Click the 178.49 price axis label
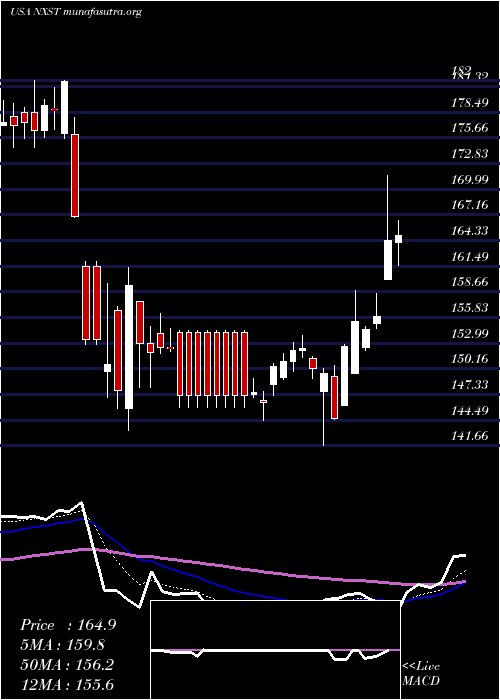The height and width of the screenshot is (700, 500). (x=469, y=103)
